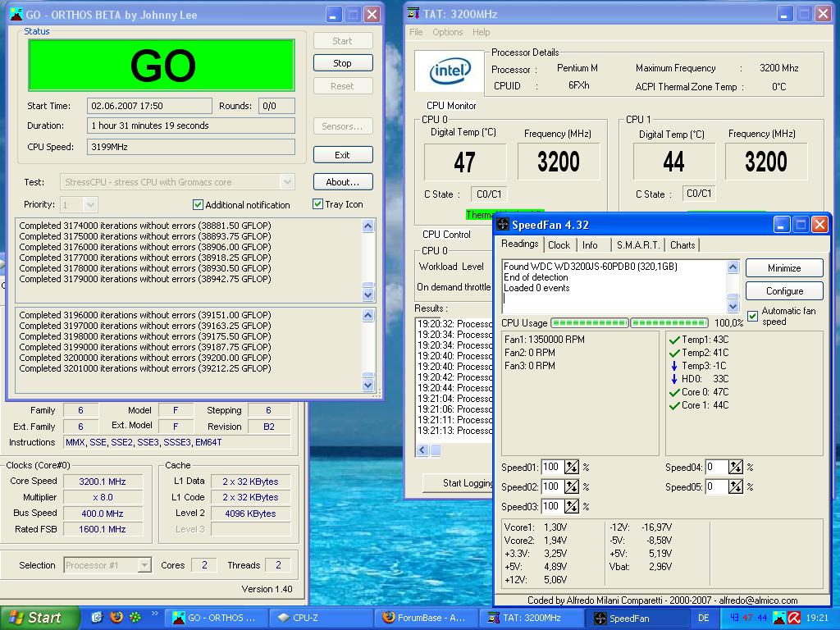The image size is (840, 630).
Task: Click the Firefox icon in Quick Launch
Action: pyautogui.click(x=116, y=617)
